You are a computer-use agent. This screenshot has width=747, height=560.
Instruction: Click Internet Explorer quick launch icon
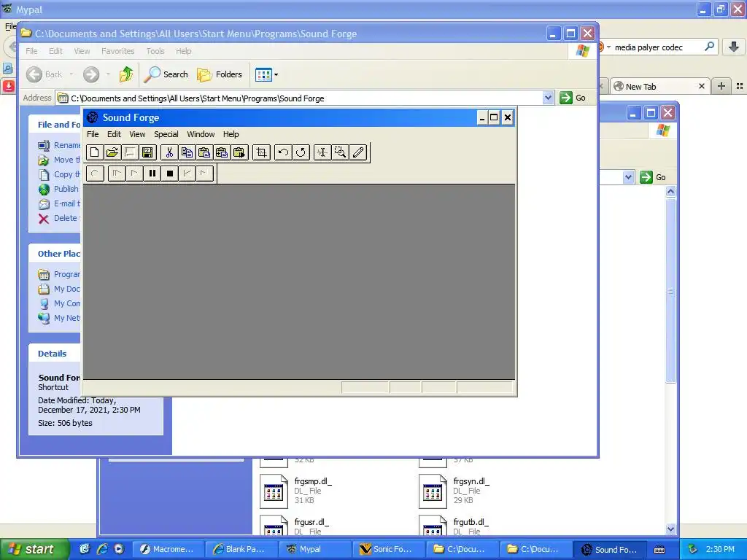click(x=101, y=549)
